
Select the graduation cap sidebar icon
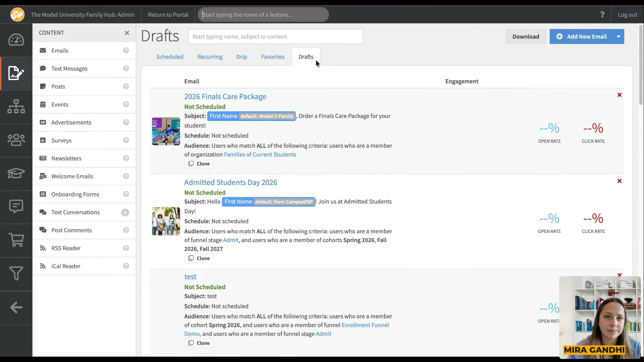[x=16, y=173]
